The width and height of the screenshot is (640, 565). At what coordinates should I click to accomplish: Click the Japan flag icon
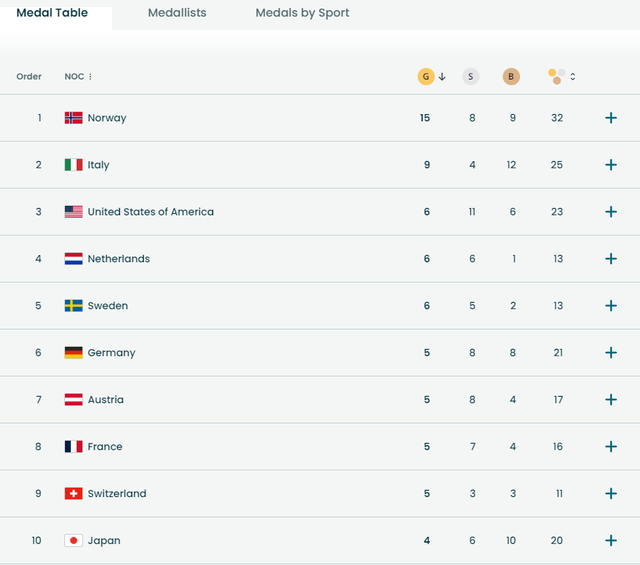click(74, 541)
